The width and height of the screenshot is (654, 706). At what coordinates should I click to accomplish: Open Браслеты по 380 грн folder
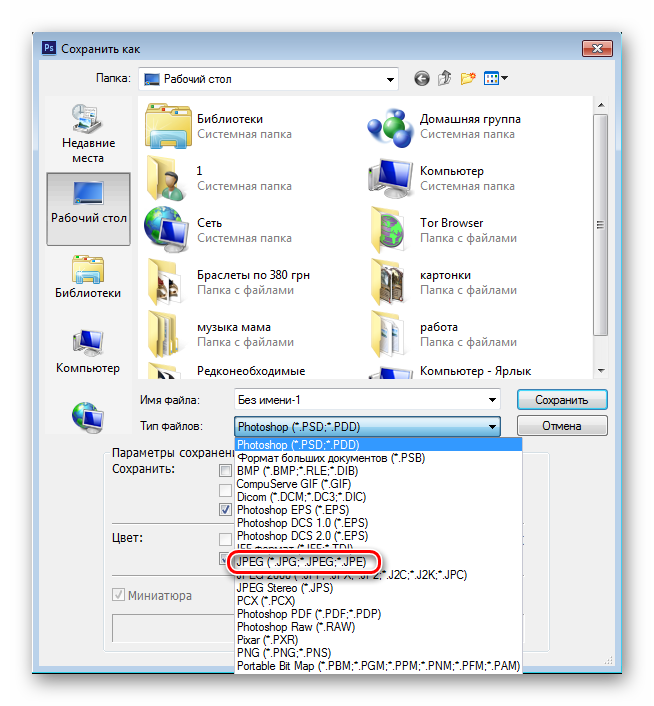229,282
